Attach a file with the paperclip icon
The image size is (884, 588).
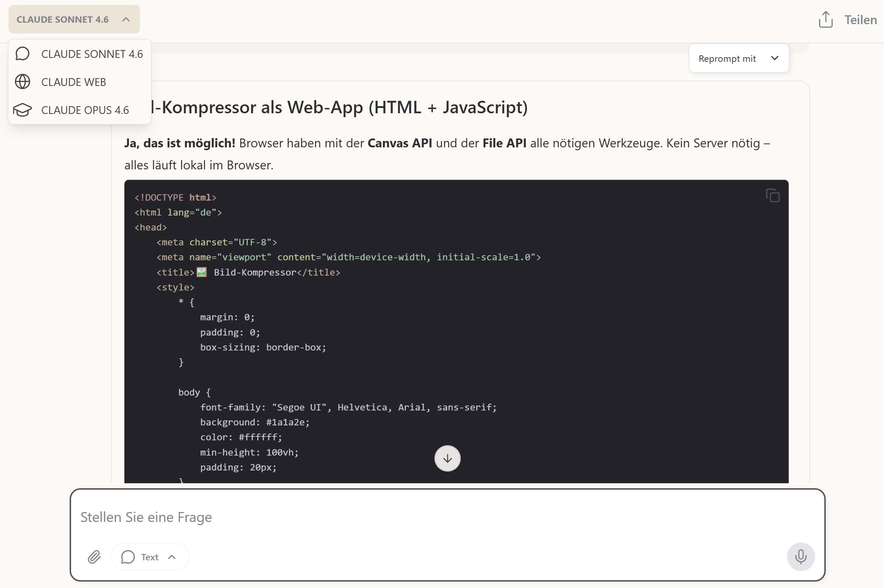click(94, 557)
